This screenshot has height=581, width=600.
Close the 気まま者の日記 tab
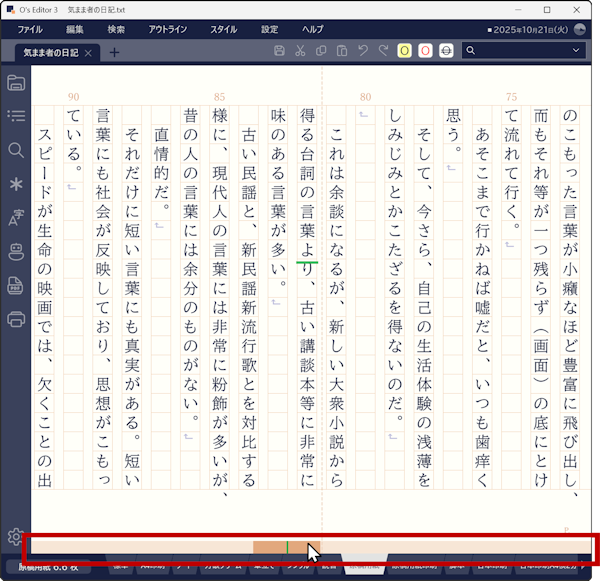(89, 52)
